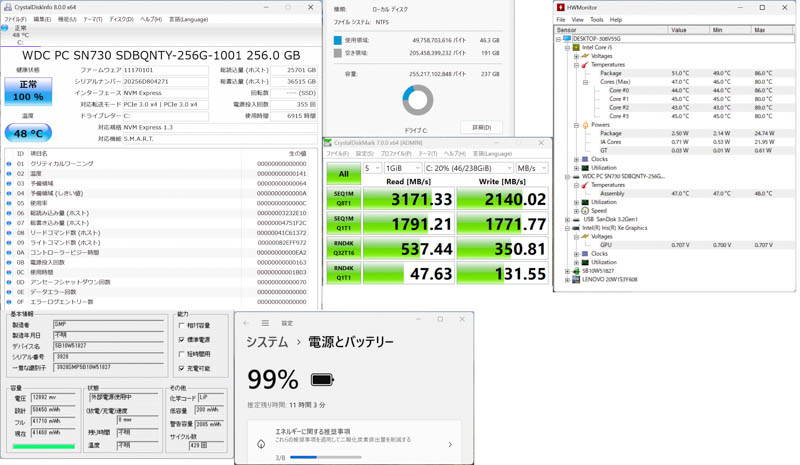Screen dimensions: 800x465
Task: Open プロファイル(P) menu in CrystalDiskMark
Action: 396,154
